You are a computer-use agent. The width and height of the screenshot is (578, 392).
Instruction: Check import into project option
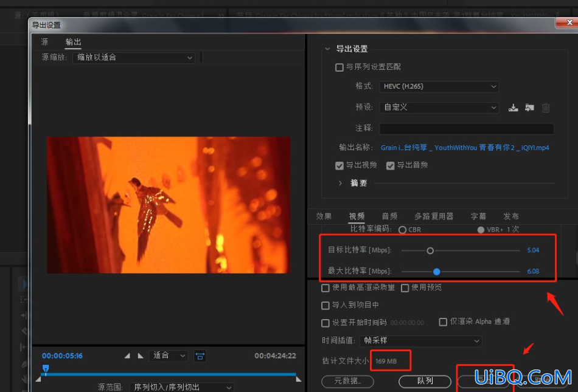click(325, 306)
